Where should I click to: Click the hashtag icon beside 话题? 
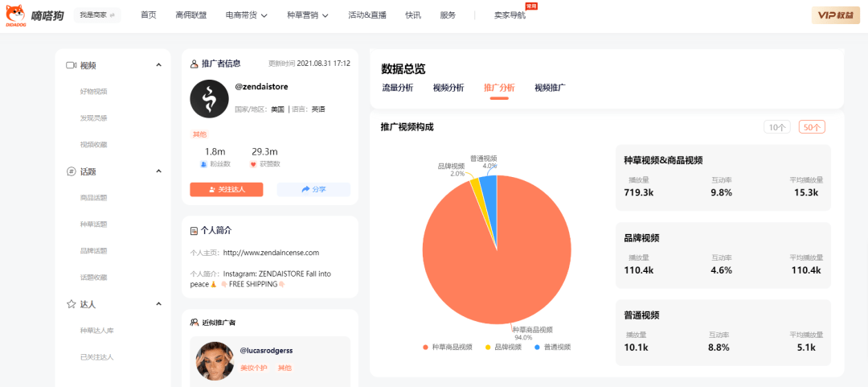[x=71, y=171]
